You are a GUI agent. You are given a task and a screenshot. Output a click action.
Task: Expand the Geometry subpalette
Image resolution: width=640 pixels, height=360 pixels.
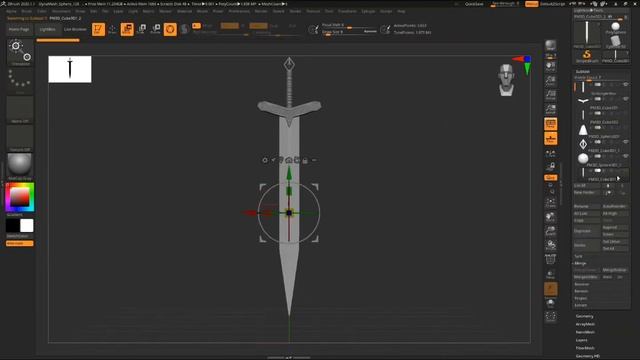(x=584, y=316)
